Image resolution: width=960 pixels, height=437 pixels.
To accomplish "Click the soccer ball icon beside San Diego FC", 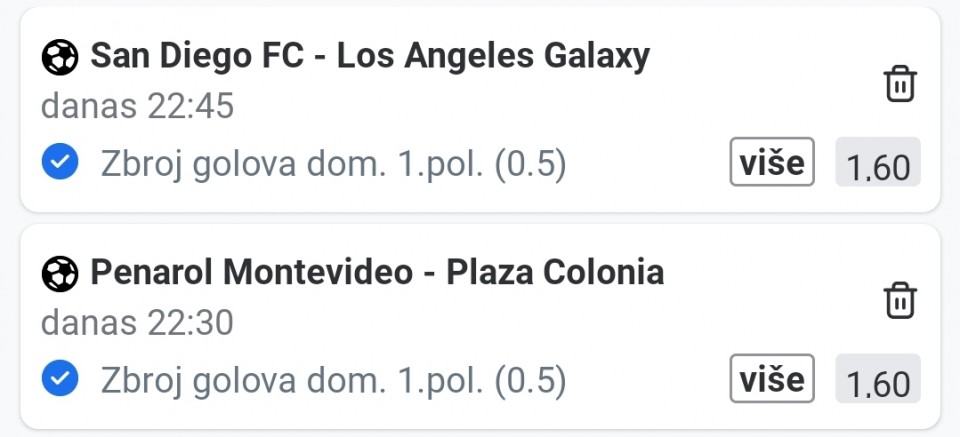I will [59, 57].
